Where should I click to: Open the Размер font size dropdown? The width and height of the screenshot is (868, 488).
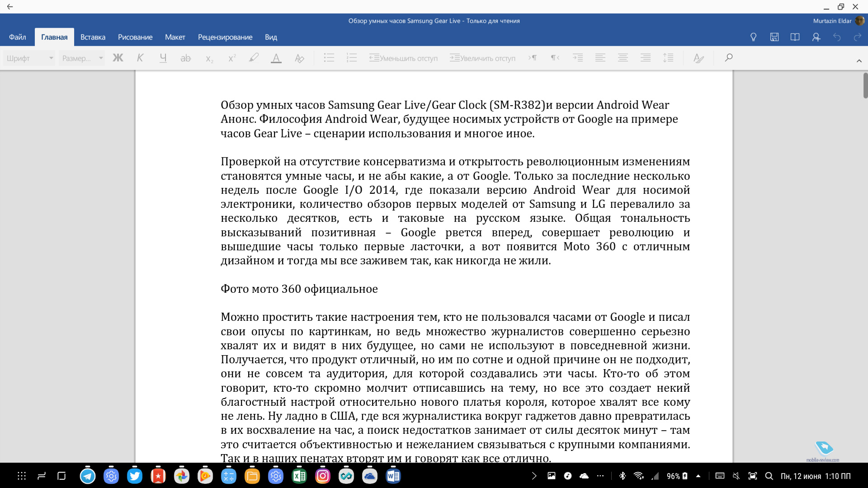82,58
